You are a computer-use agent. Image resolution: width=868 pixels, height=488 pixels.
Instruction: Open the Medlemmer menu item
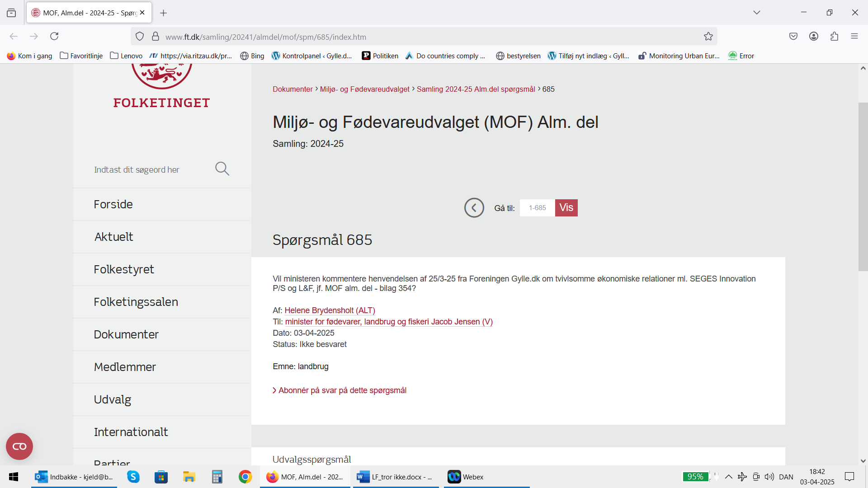pyautogui.click(x=162, y=367)
